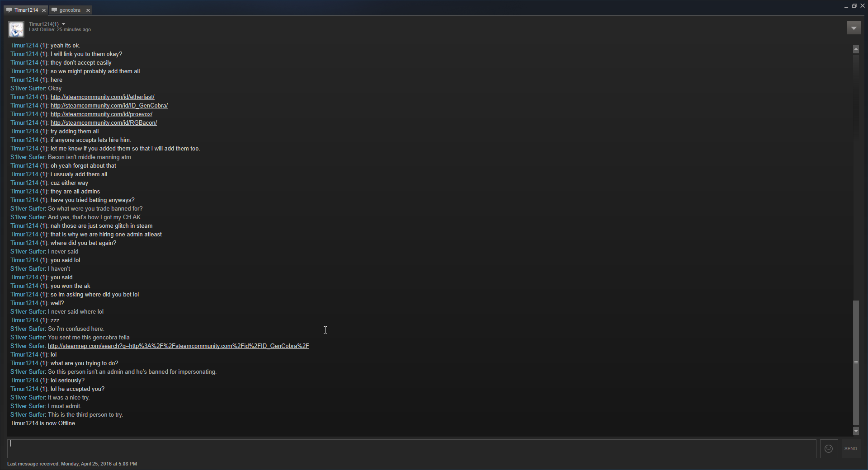Open the emoticon picker
The image size is (868, 470).
tap(829, 449)
